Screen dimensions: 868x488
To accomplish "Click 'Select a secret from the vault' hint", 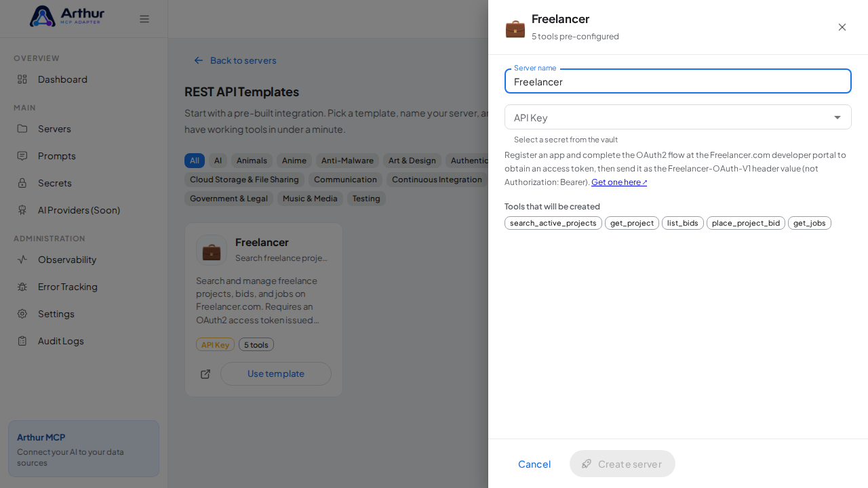I will pyautogui.click(x=566, y=140).
